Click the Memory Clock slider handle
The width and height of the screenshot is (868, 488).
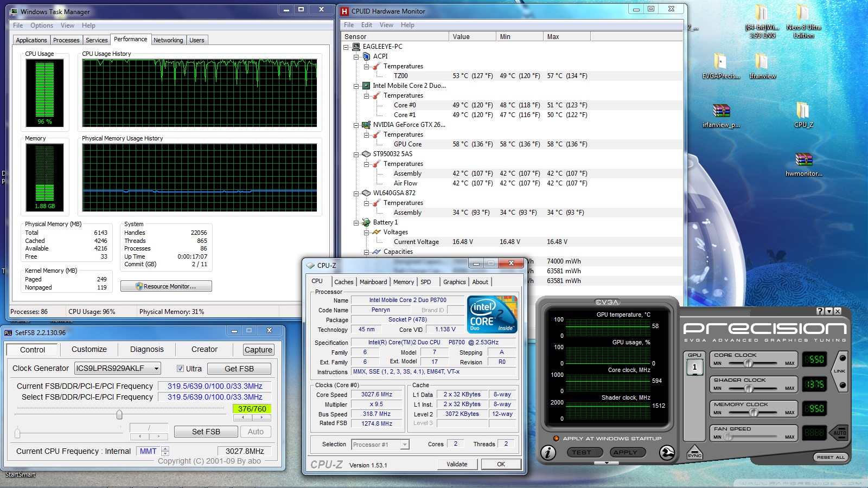pos(754,413)
